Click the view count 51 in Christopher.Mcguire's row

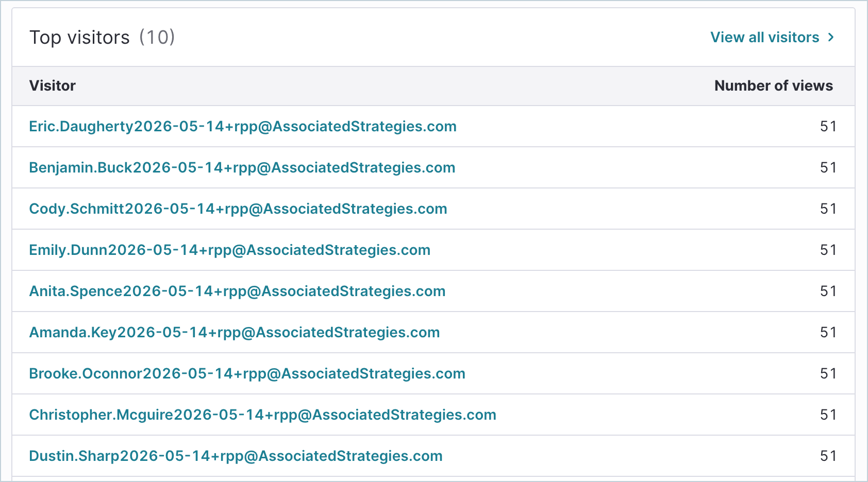pos(828,415)
